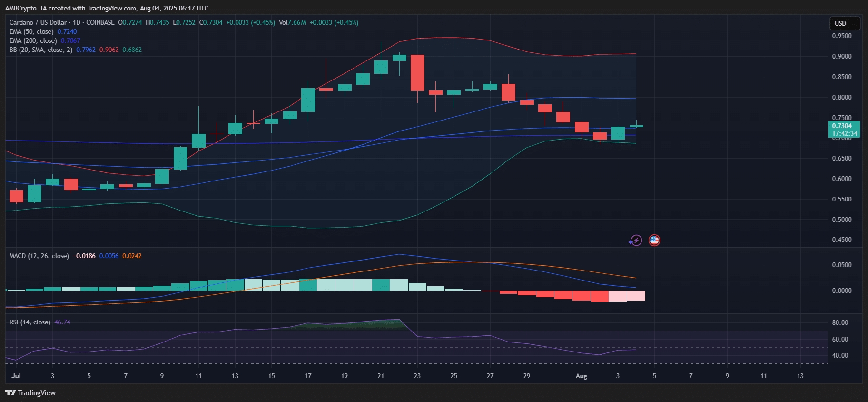Click the purple lightning event icon

point(636,241)
